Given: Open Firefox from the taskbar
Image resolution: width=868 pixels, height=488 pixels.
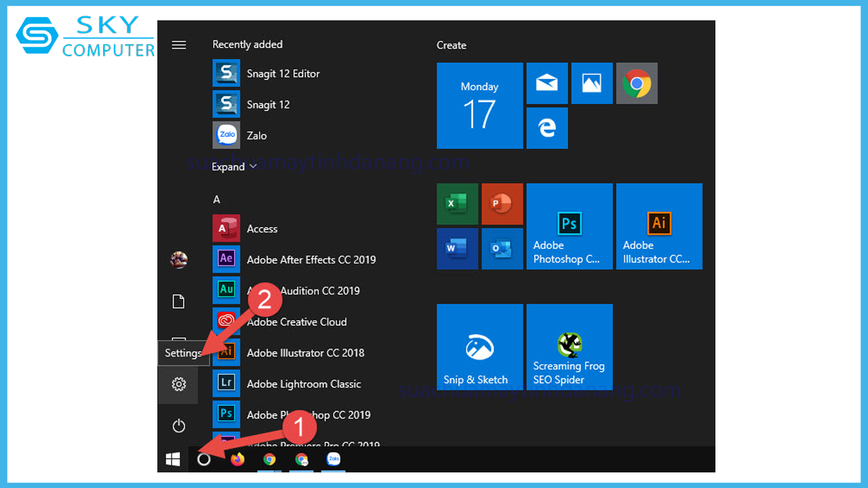Looking at the screenshot, I should (237, 460).
